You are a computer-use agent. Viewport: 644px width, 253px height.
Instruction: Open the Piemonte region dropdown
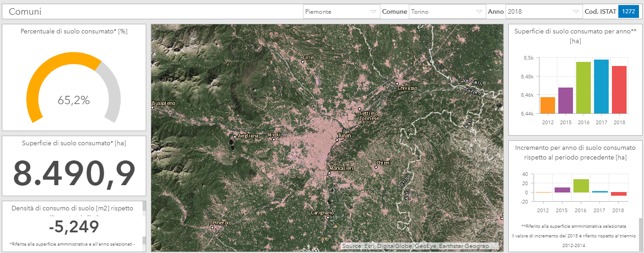click(341, 12)
